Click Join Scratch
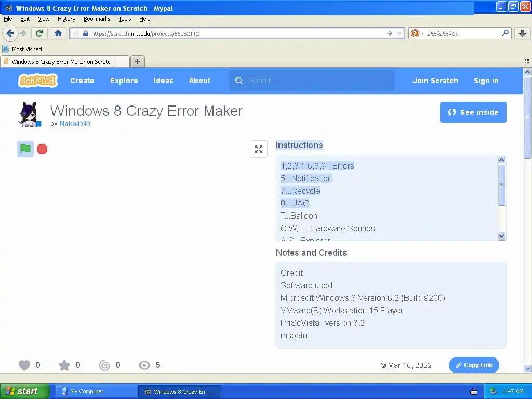 point(435,81)
